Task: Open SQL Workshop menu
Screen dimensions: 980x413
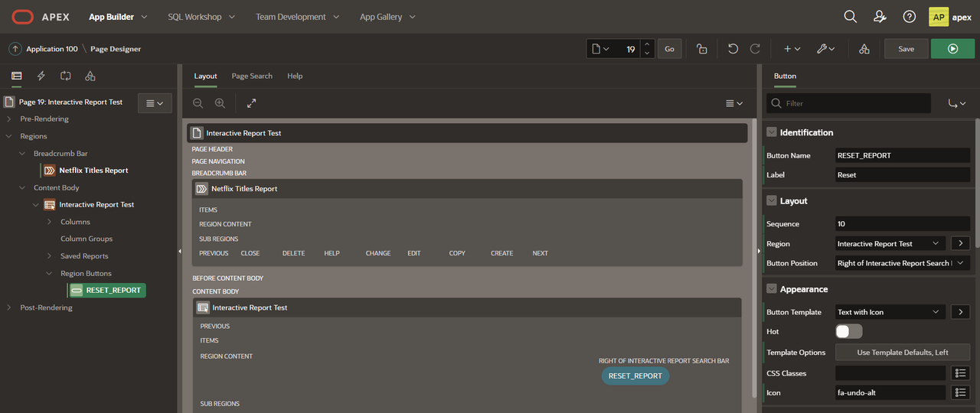Action: click(201, 17)
